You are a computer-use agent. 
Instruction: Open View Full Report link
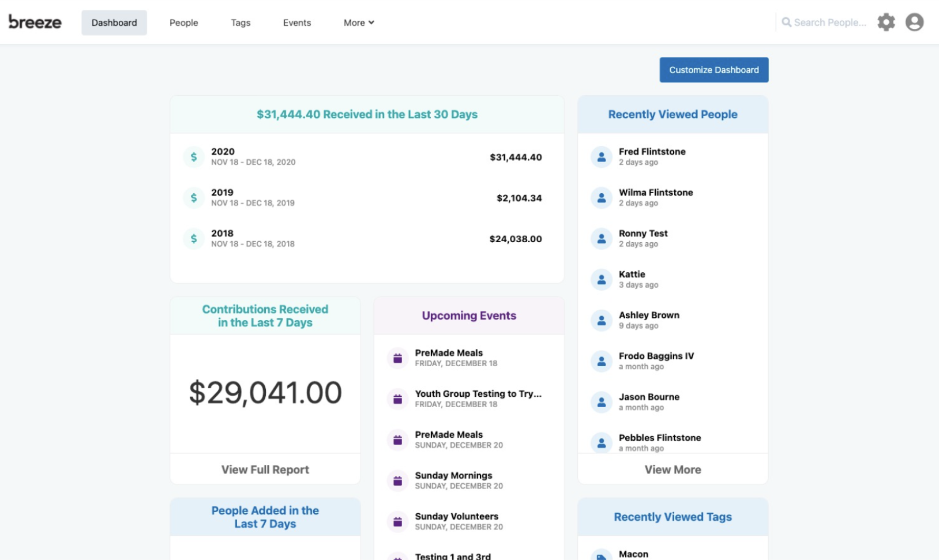pos(265,469)
